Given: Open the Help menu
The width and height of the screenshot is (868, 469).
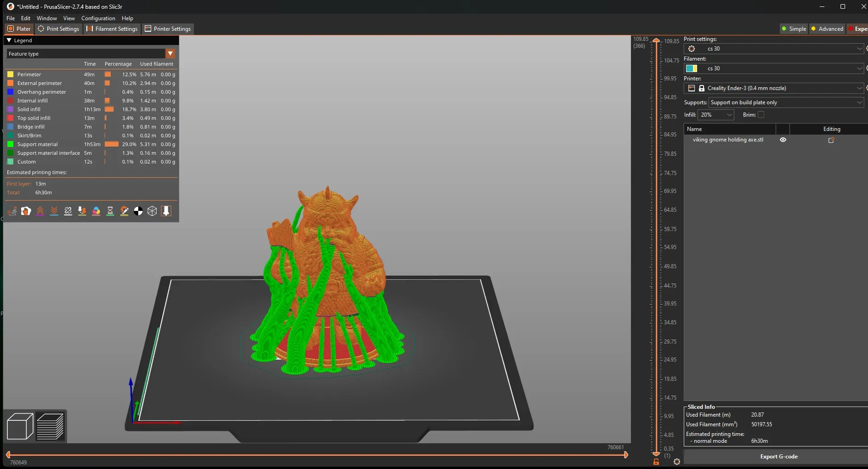Looking at the screenshot, I should point(127,18).
